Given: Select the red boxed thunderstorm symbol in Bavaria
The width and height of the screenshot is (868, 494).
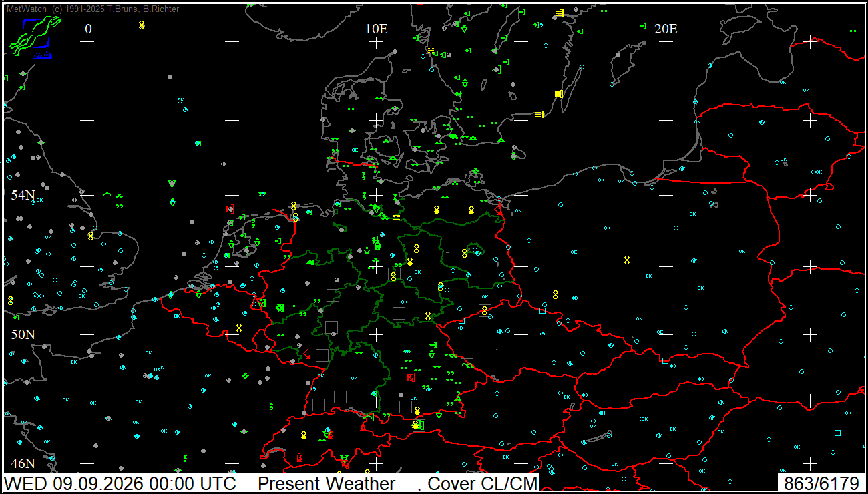Looking at the screenshot, I should [411, 377].
